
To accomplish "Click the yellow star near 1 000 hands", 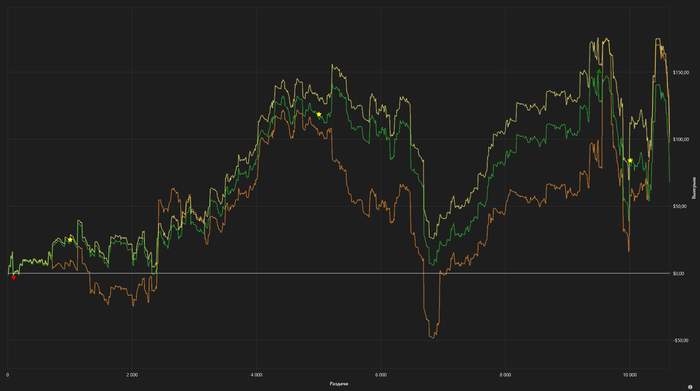I will pos(70,240).
